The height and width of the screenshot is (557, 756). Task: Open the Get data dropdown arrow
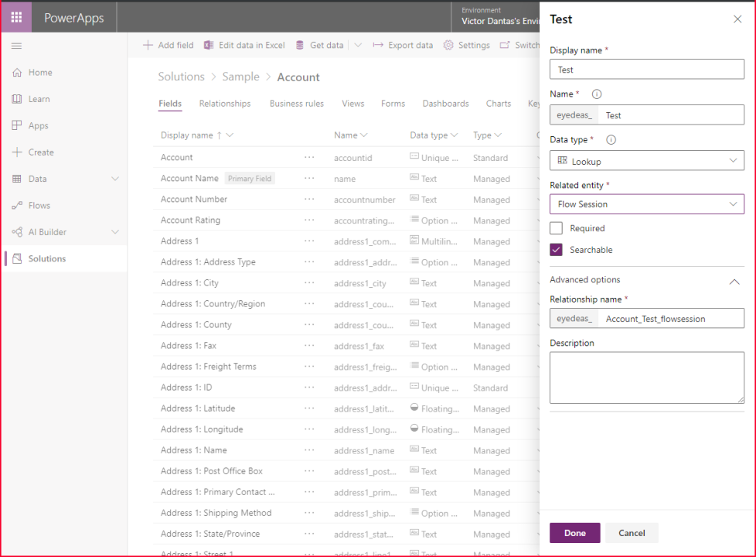pyautogui.click(x=358, y=45)
